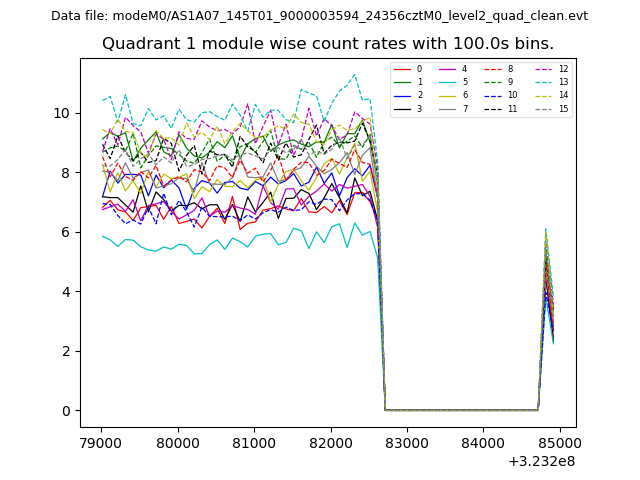Click the x-axis offset text +3.232e8
The image size is (640, 480).
pyautogui.click(x=542, y=461)
